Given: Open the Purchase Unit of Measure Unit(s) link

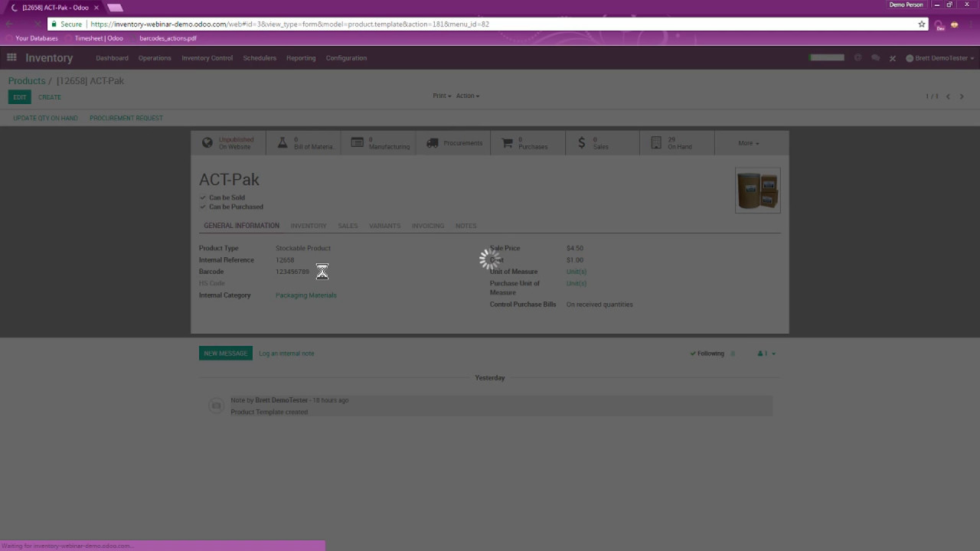Looking at the screenshot, I should 577,283.
